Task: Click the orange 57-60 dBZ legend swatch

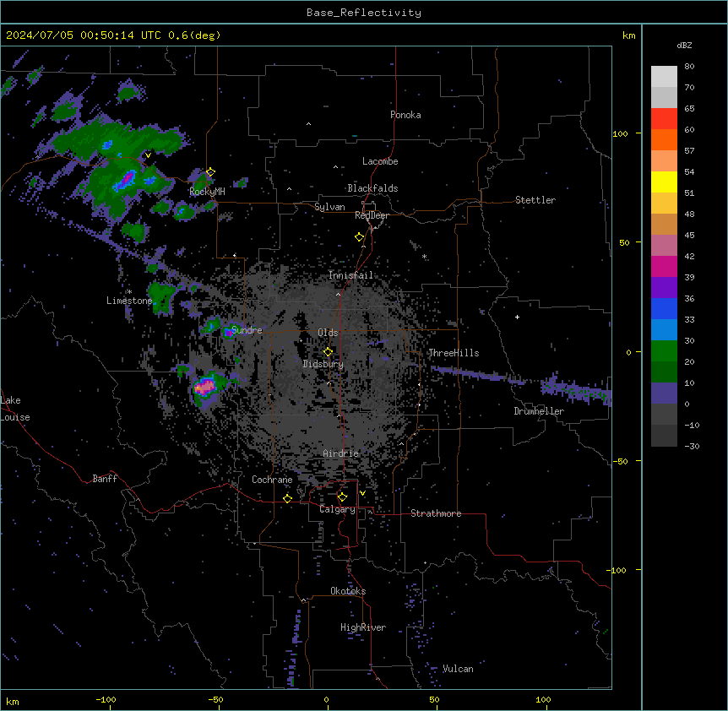Action: click(664, 140)
